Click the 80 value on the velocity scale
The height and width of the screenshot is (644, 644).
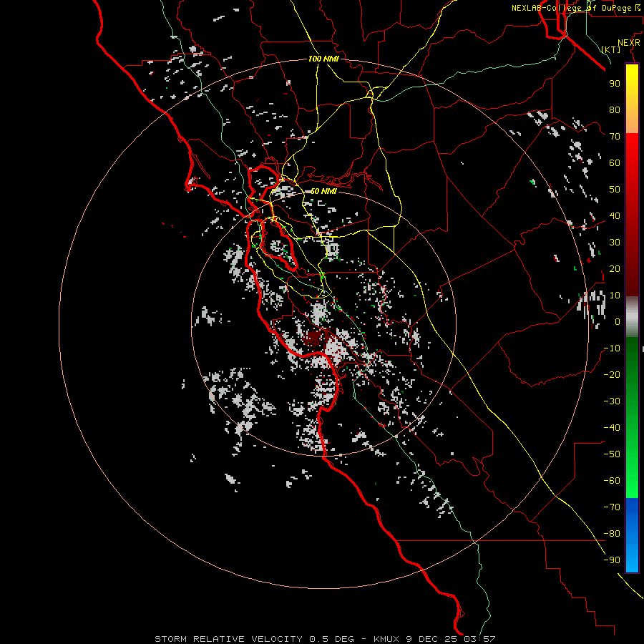[x=615, y=109]
